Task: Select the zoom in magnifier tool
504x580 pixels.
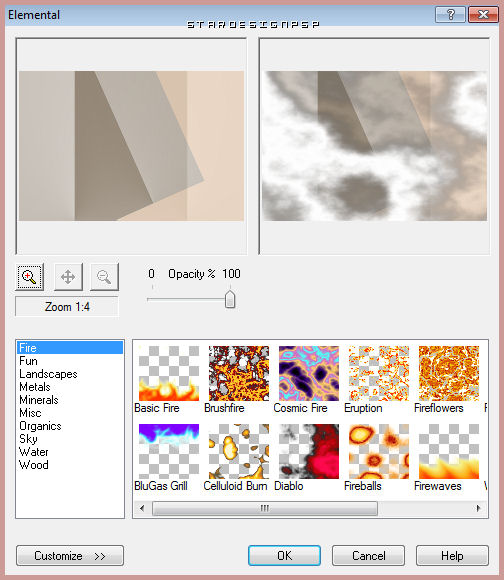Action: click(x=30, y=277)
